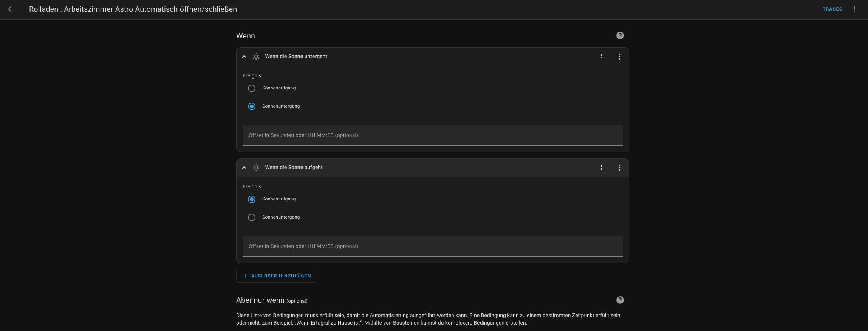Image resolution: width=868 pixels, height=331 pixels.
Task: Grab the drag handle of the sunrise trigger
Action: [x=601, y=168]
